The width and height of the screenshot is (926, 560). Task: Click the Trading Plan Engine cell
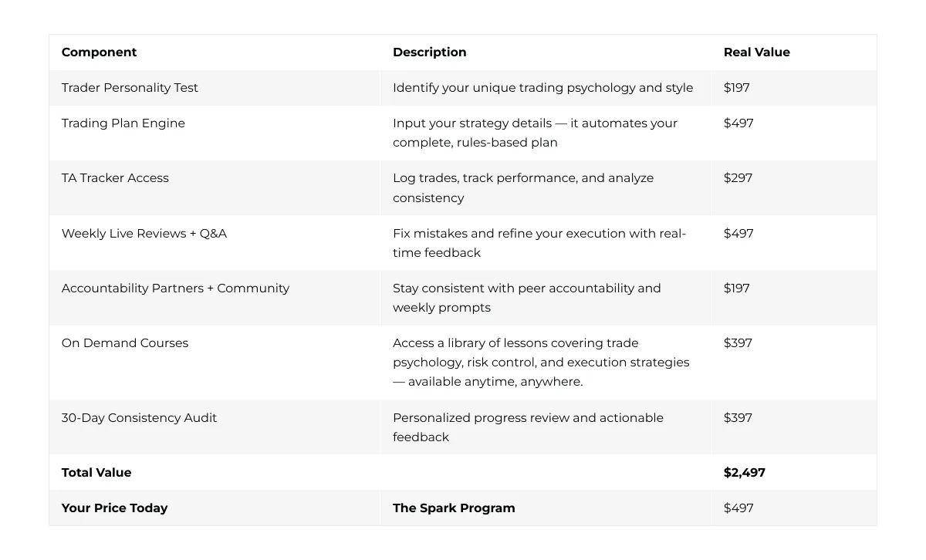point(123,123)
